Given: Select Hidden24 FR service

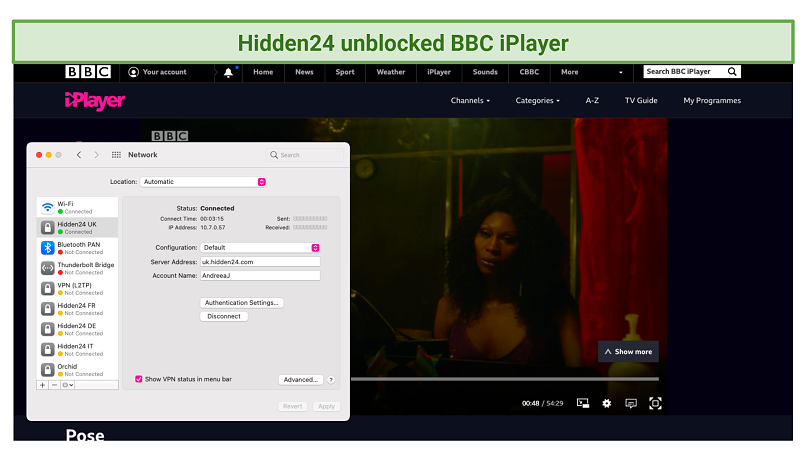Looking at the screenshot, I should pos(77,309).
